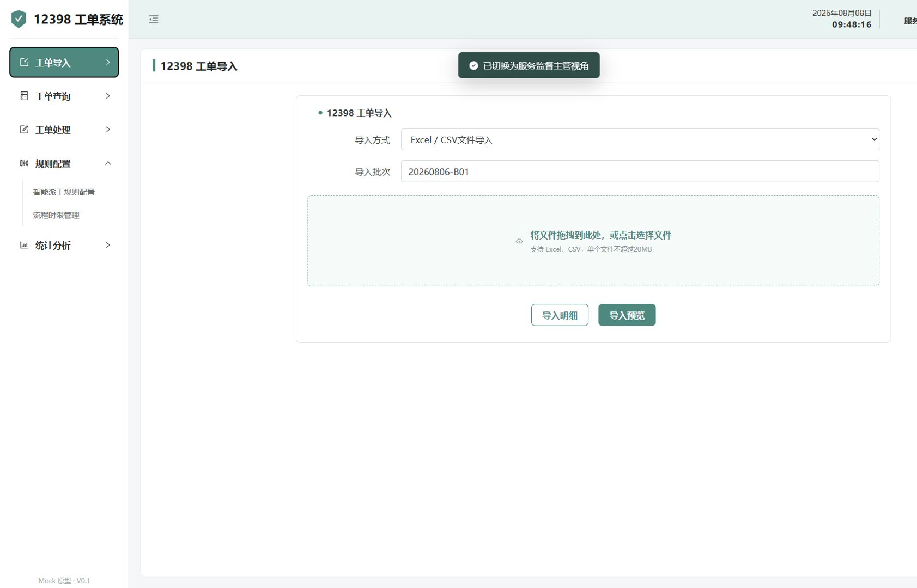
Task: Open the 工单导入 menu item
Action: (x=64, y=63)
